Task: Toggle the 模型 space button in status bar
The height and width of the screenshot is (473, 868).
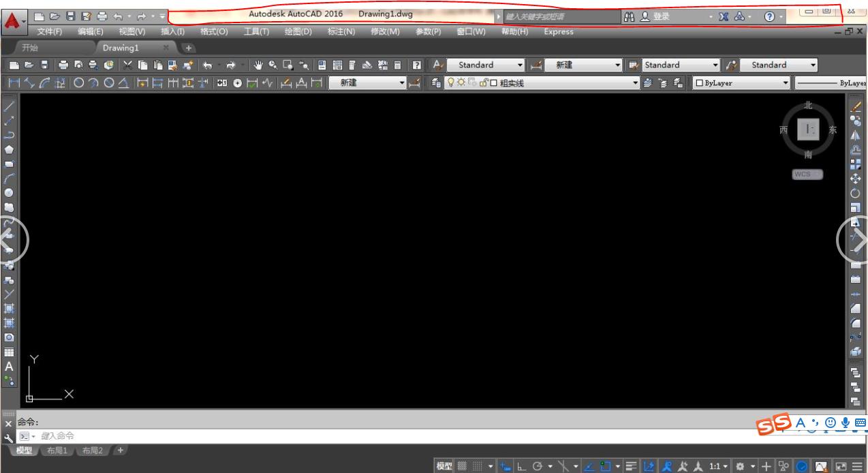Action: pos(444,466)
